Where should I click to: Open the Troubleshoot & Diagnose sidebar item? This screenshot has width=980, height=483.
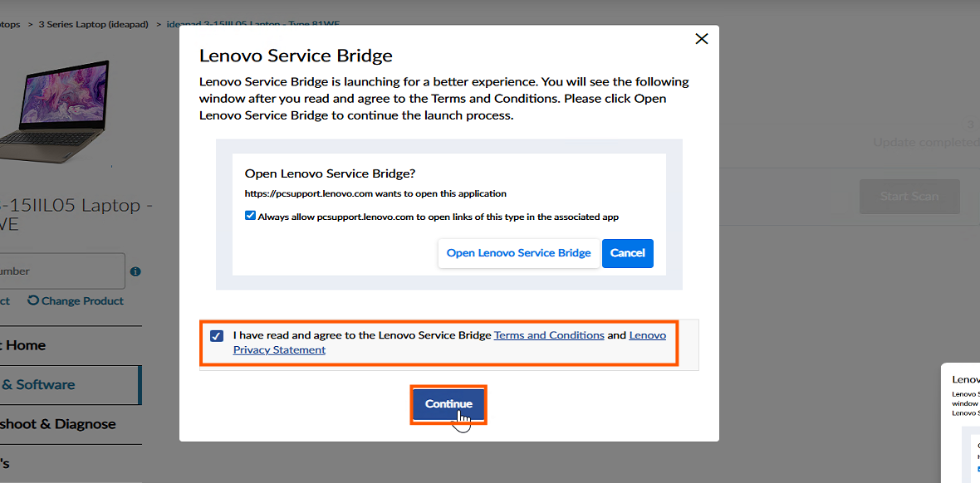(x=71, y=424)
